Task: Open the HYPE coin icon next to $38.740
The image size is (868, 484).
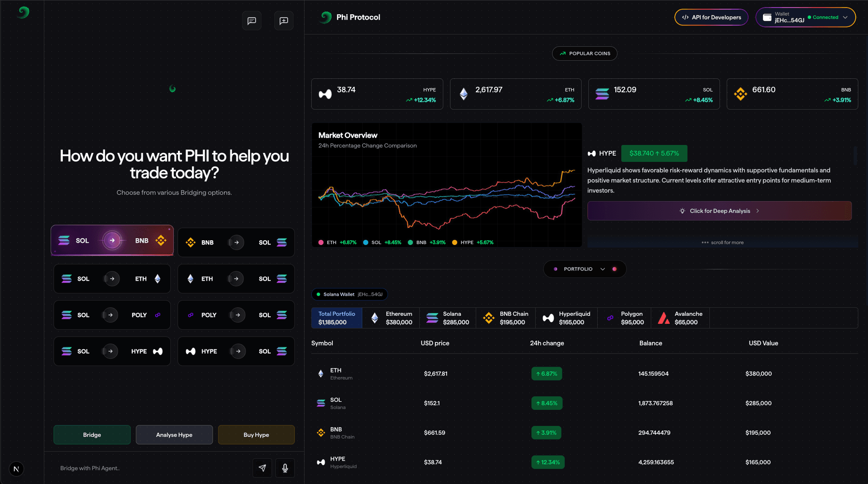Action: 593,153
